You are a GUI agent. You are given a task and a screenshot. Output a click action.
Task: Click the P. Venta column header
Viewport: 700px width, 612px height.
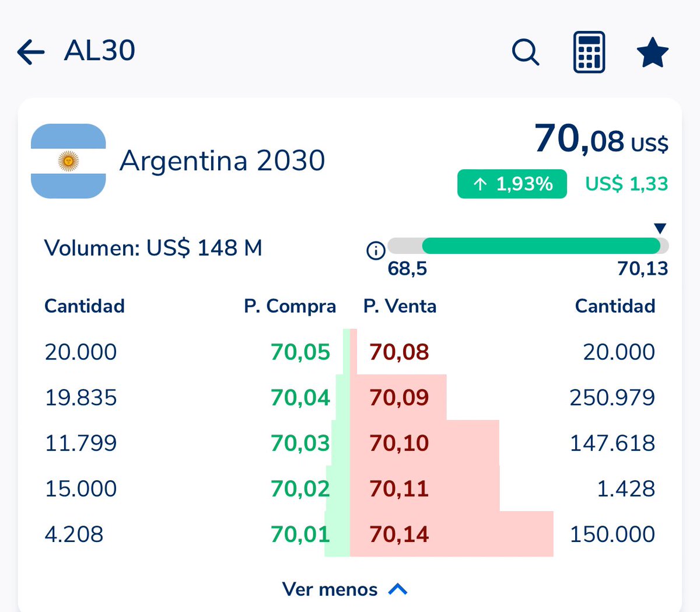pos(400,306)
